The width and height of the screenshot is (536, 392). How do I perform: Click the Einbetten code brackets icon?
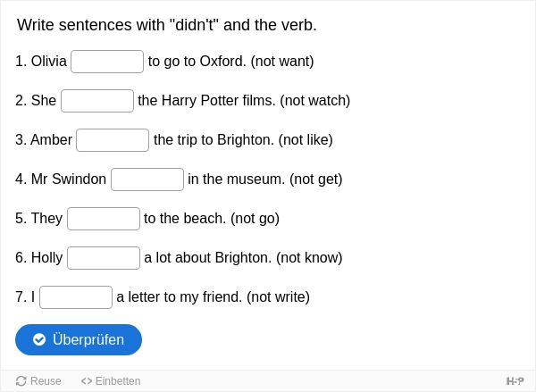tap(87, 381)
